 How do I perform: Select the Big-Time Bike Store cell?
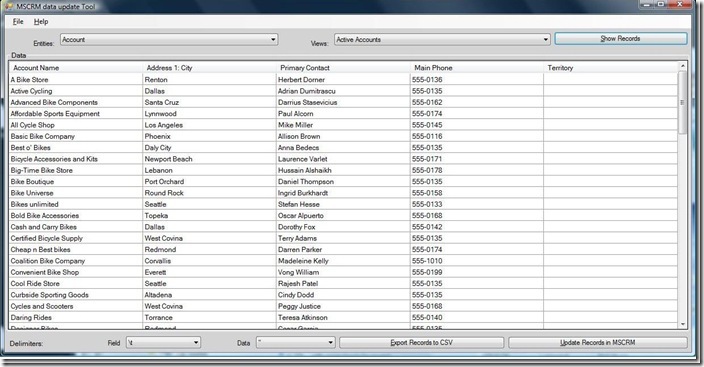[x=75, y=170]
